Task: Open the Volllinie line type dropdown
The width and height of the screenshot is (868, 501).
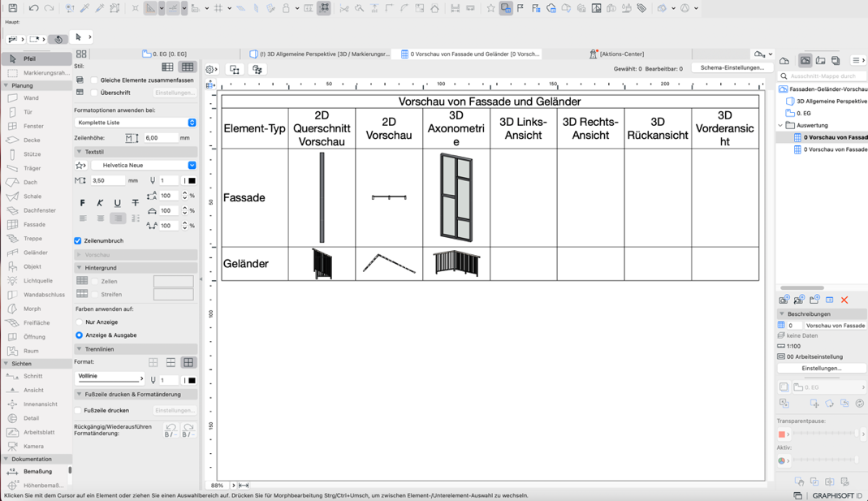Action: (x=110, y=377)
